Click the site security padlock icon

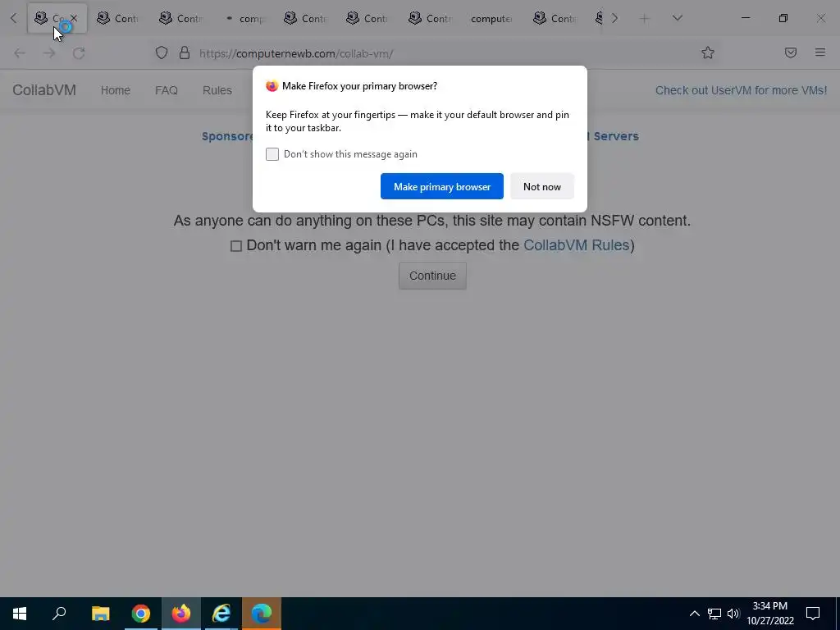(x=185, y=52)
